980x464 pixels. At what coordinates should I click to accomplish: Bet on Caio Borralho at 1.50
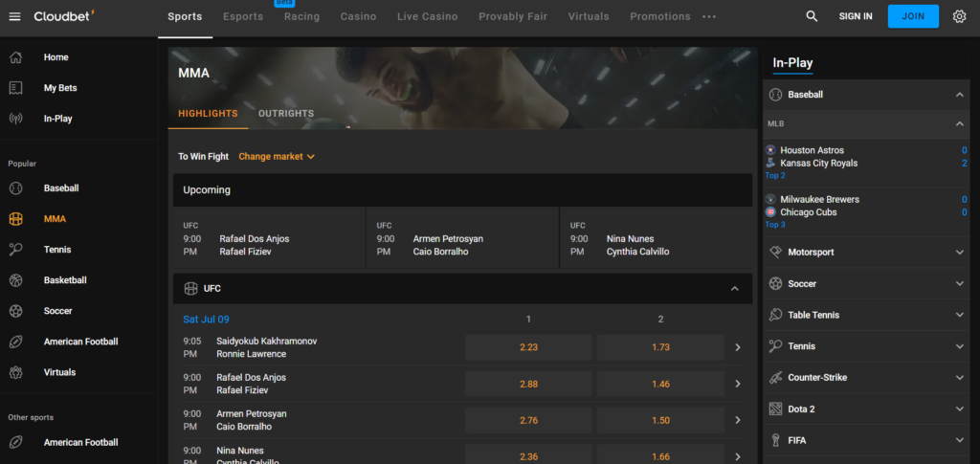pos(660,420)
